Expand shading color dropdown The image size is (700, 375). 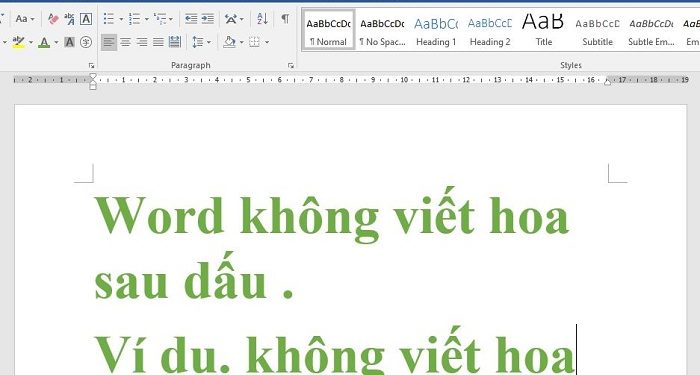pyautogui.click(x=242, y=42)
